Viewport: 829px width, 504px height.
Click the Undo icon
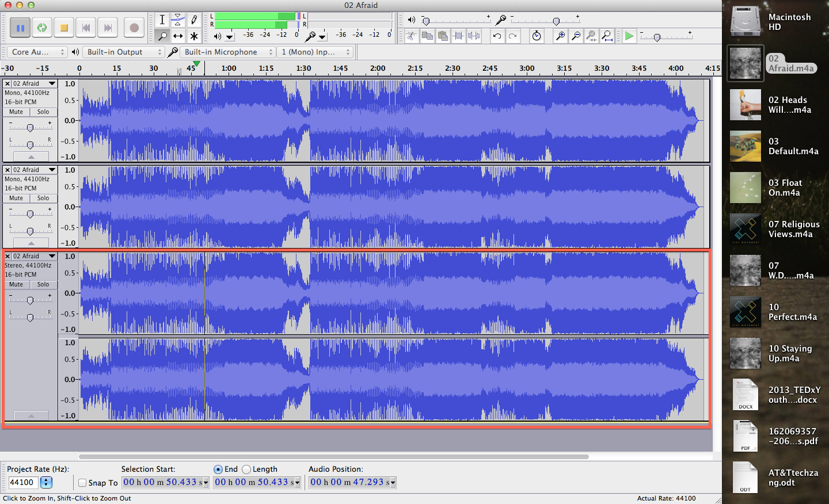(x=497, y=36)
